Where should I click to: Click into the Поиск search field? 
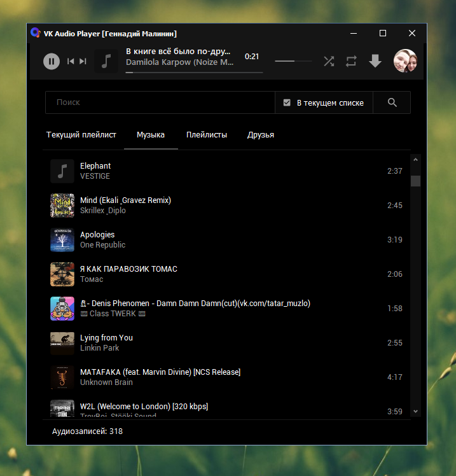(160, 102)
